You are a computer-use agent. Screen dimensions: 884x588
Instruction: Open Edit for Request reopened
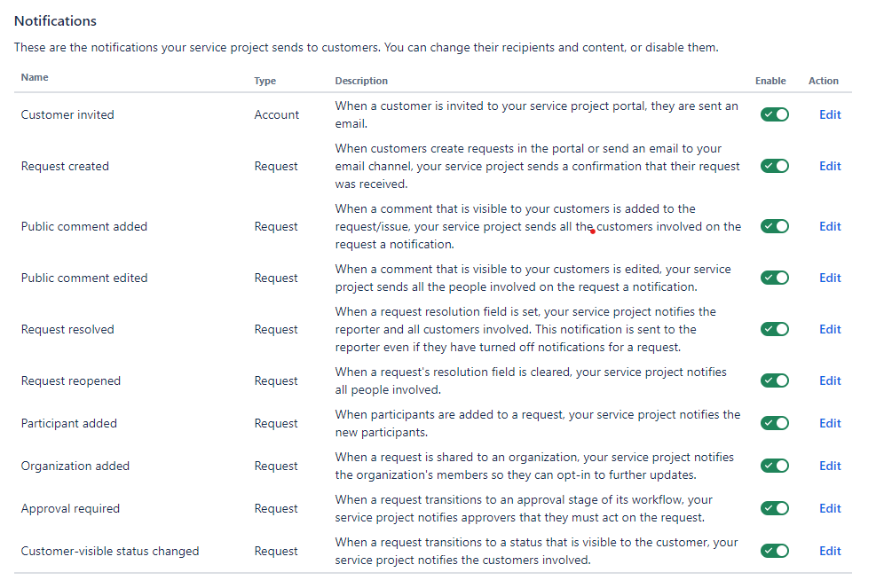[830, 380]
